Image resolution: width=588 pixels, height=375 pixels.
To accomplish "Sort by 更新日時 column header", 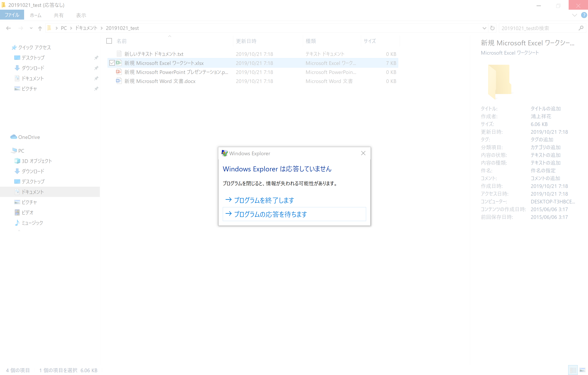I will (246, 41).
